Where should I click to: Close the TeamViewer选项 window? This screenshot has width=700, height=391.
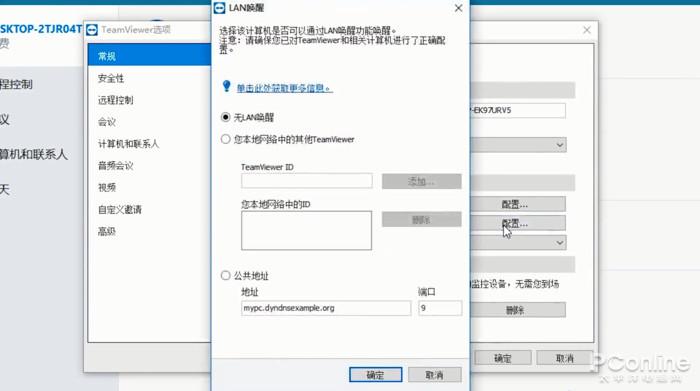587,30
